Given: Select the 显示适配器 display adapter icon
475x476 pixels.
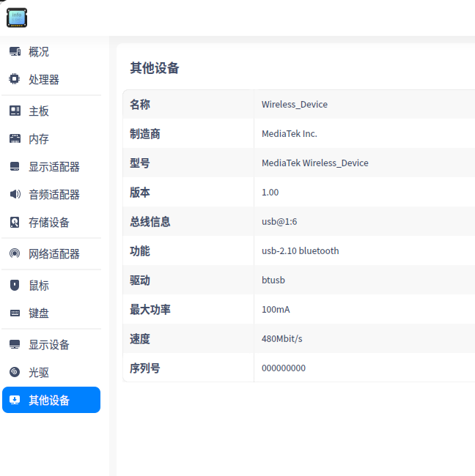Looking at the screenshot, I should click(x=15, y=166).
